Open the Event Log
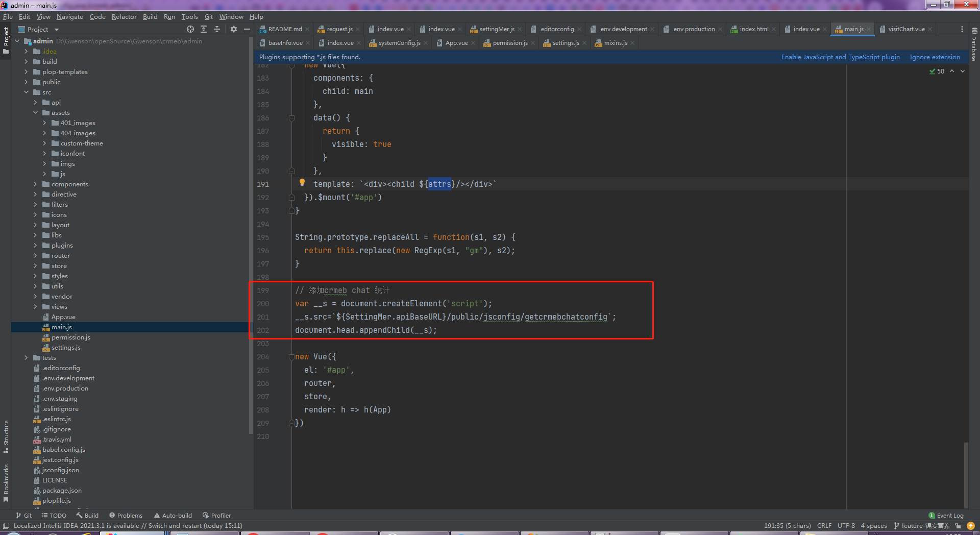This screenshot has height=535, width=980. click(946, 516)
